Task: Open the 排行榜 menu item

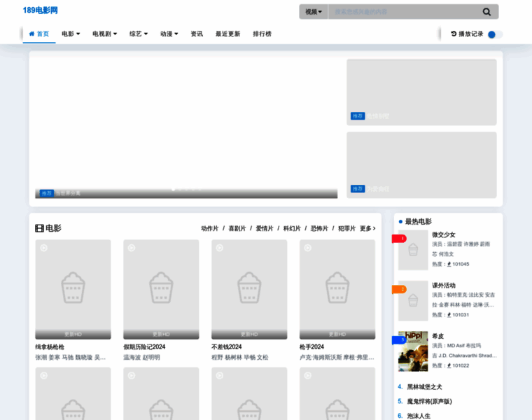Action: pyautogui.click(x=262, y=34)
